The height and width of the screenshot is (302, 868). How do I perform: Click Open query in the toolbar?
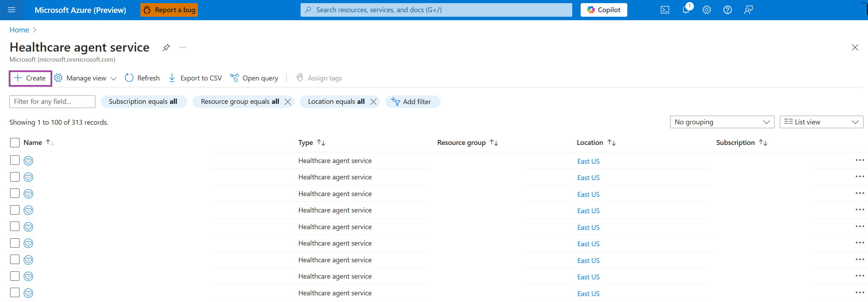click(x=254, y=78)
